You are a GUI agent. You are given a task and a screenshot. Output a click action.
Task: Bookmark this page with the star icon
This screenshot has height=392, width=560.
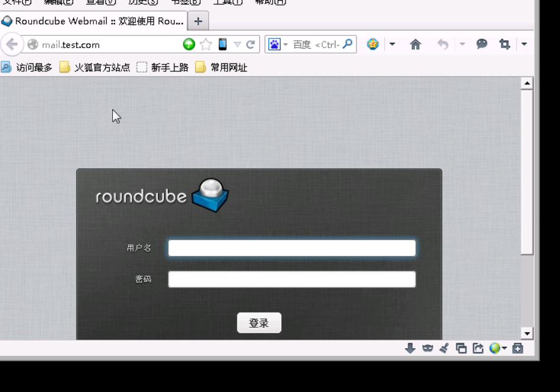point(206,45)
